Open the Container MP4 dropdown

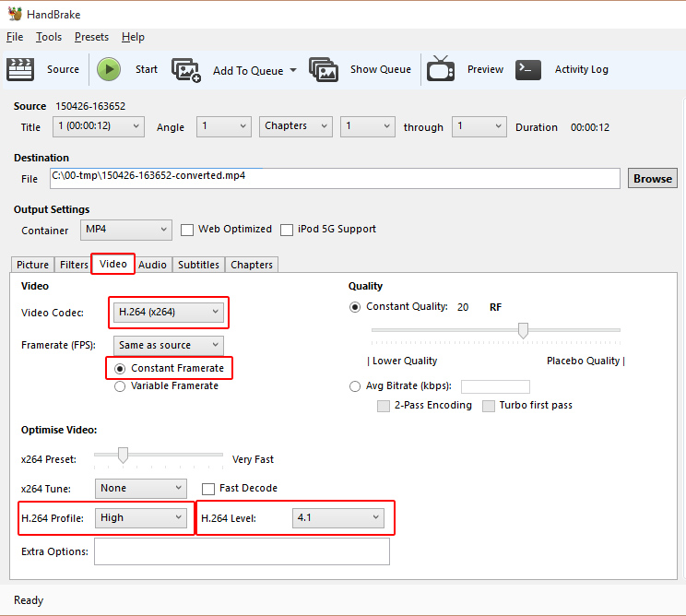126,230
